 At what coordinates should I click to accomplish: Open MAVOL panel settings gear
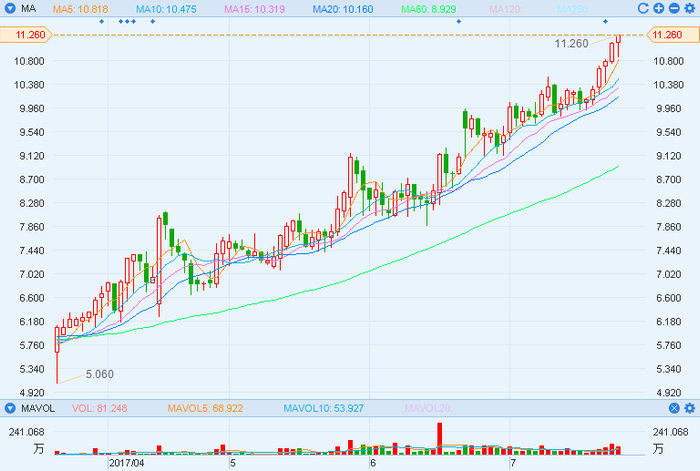pos(690,408)
